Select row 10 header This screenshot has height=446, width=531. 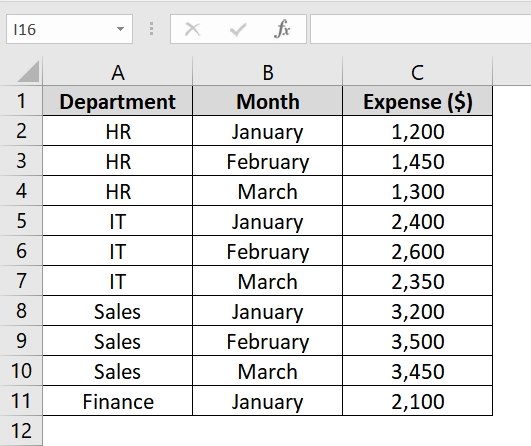pos(21,370)
